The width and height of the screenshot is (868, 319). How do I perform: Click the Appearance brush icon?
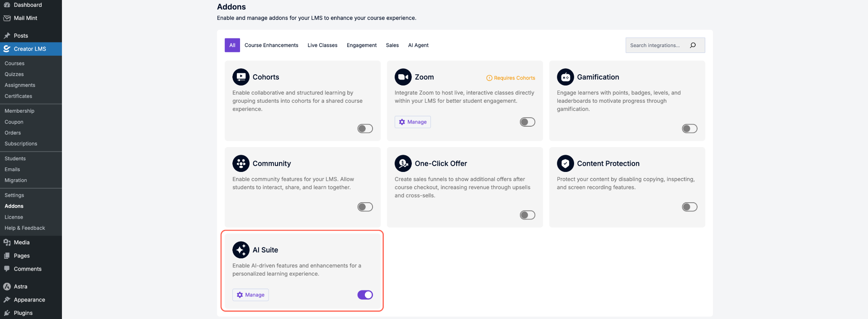click(x=7, y=300)
